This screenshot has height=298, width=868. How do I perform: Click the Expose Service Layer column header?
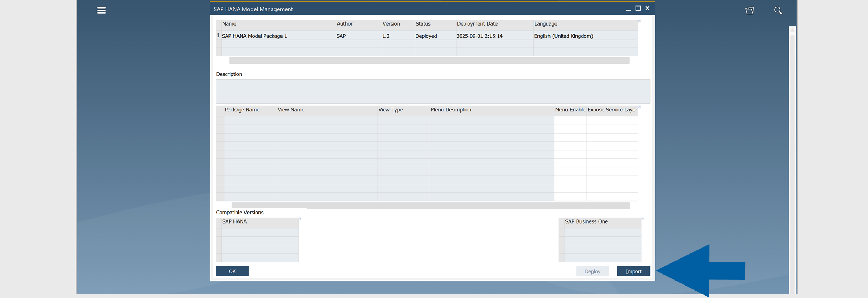612,110
